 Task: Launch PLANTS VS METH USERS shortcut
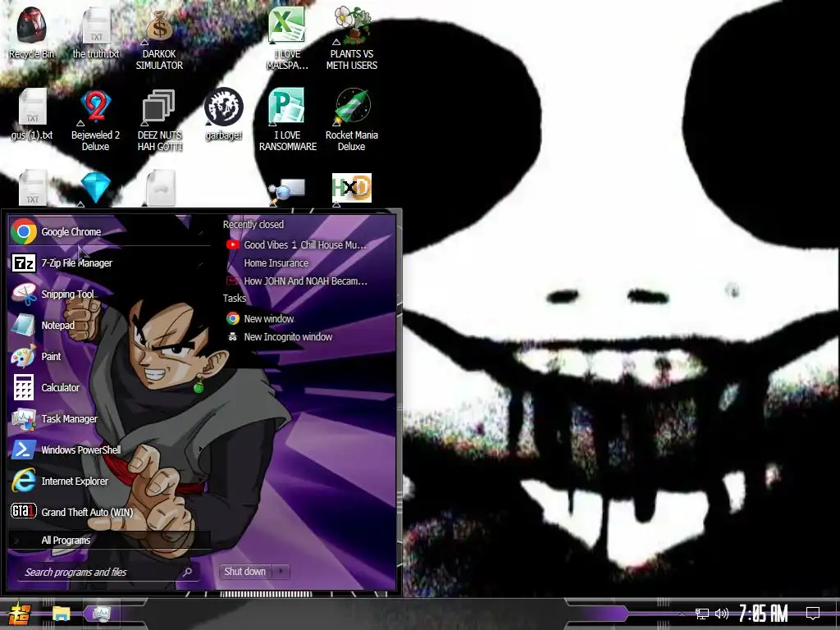pos(351,38)
